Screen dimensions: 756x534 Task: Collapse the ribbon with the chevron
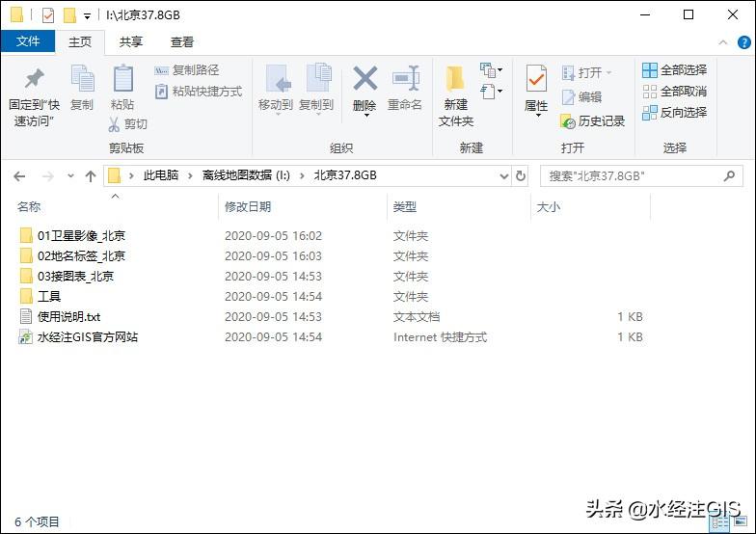click(x=719, y=42)
